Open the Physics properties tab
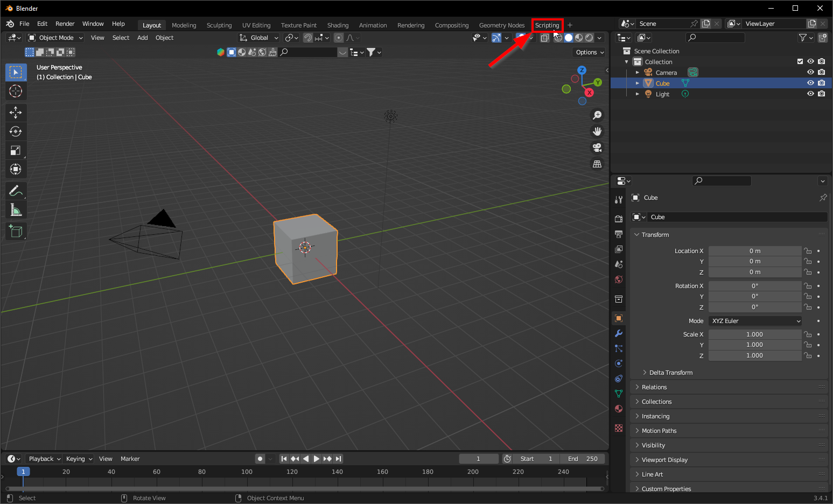Viewport: 833px width, 504px height. 619,363
